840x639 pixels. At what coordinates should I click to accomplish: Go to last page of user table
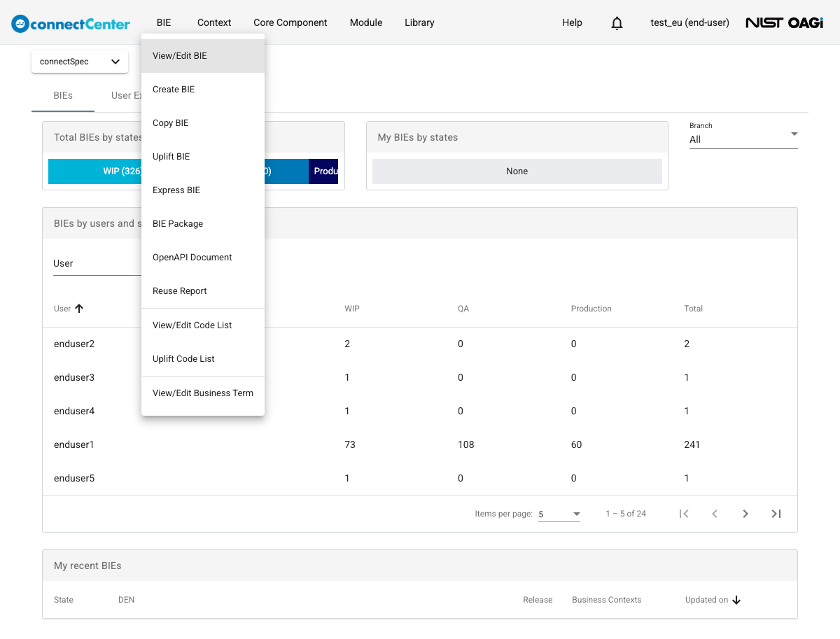[x=776, y=514]
